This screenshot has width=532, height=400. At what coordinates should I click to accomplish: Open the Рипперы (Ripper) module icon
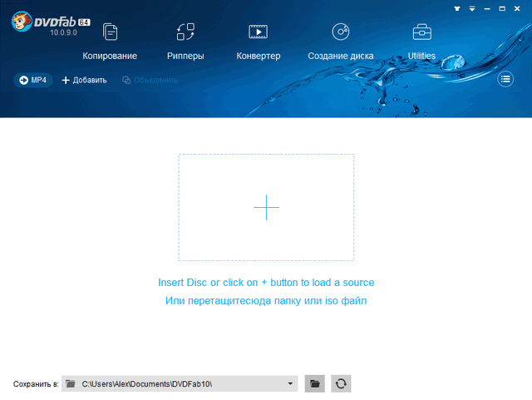(185, 32)
